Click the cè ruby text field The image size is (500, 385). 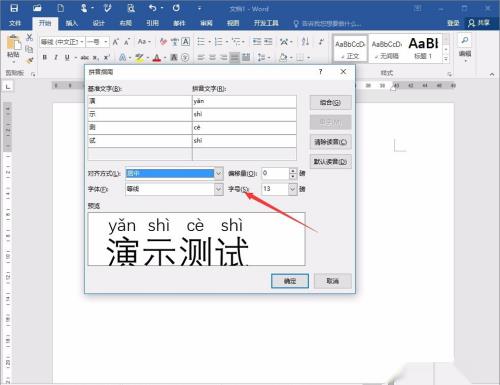point(244,128)
